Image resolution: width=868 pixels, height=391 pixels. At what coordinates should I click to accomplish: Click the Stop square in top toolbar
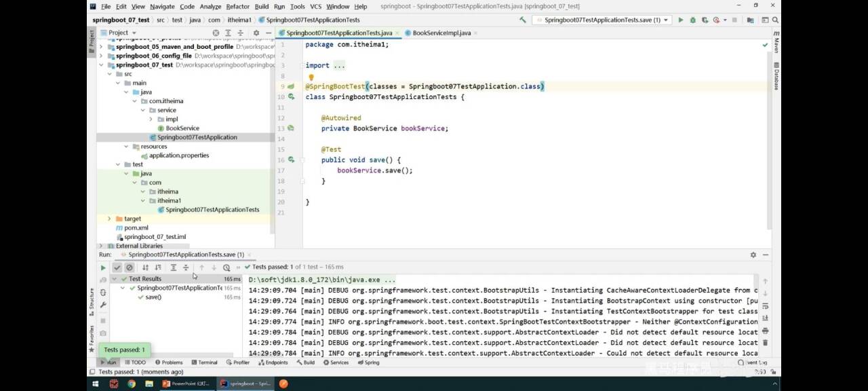tap(734, 20)
